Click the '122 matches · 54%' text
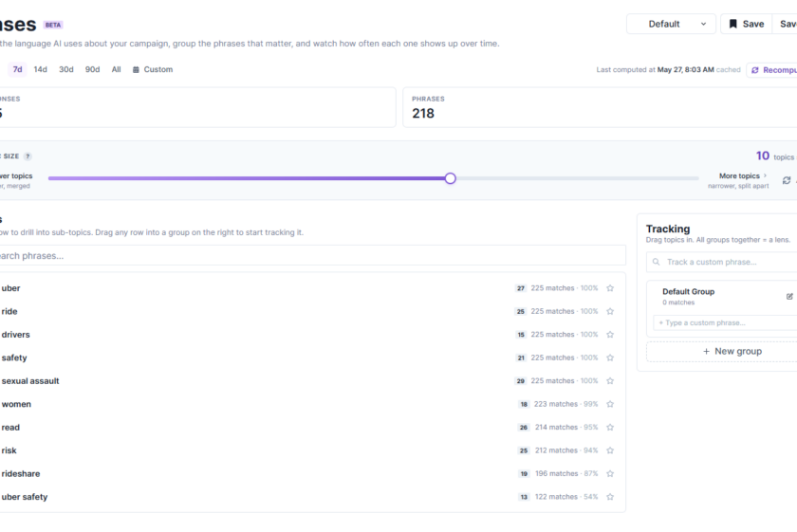The image size is (797, 532). [x=566, y=497]
